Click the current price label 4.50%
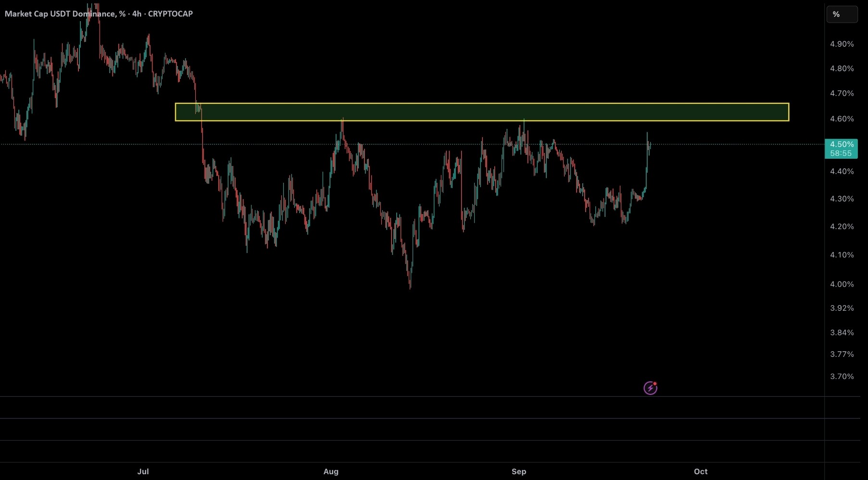 tap(842, 144)
